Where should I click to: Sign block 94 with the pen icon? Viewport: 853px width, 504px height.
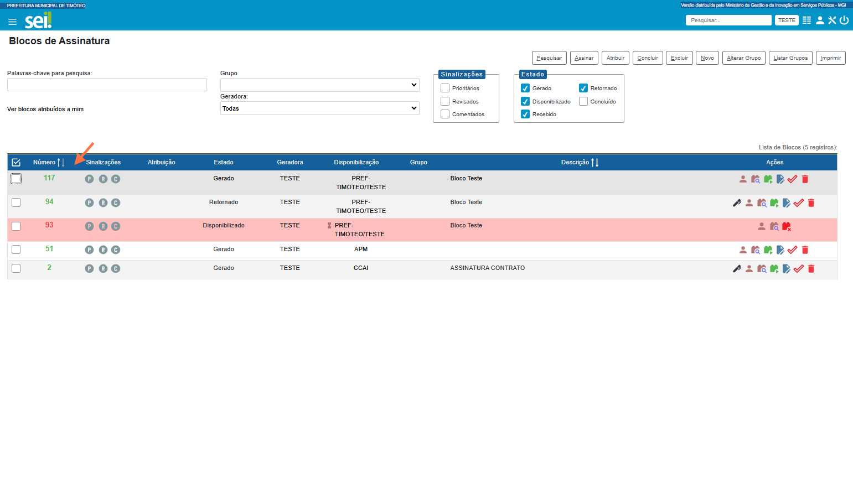737,203
